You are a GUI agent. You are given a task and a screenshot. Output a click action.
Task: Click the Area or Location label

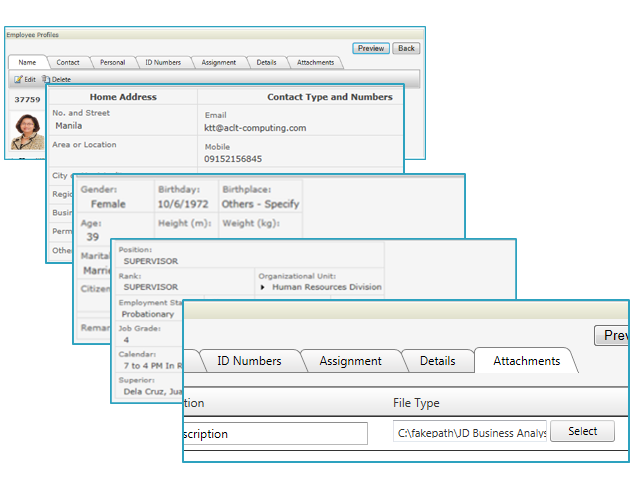84,144
